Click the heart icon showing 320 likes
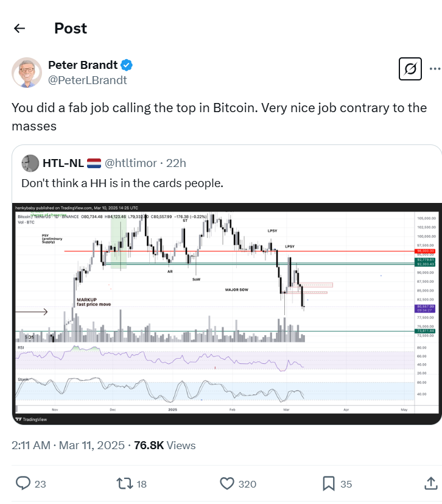442x504 pixels. pos(226,483)
